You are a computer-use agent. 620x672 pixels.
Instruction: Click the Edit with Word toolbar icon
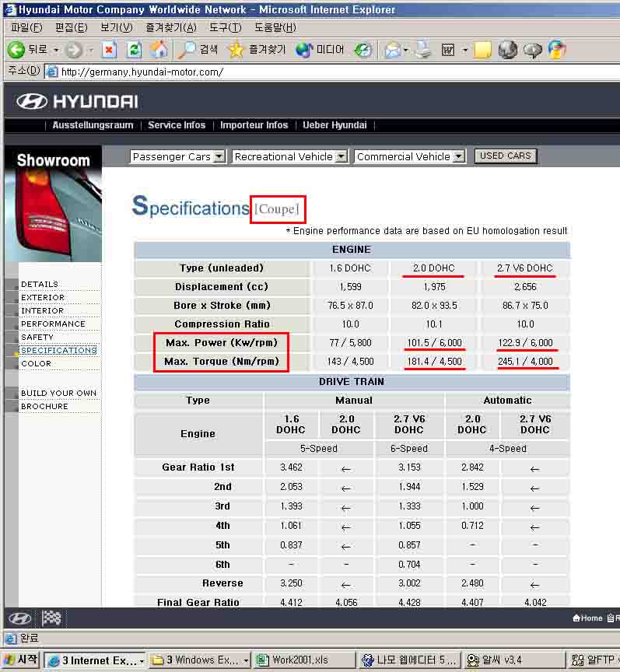pos(447,50)
